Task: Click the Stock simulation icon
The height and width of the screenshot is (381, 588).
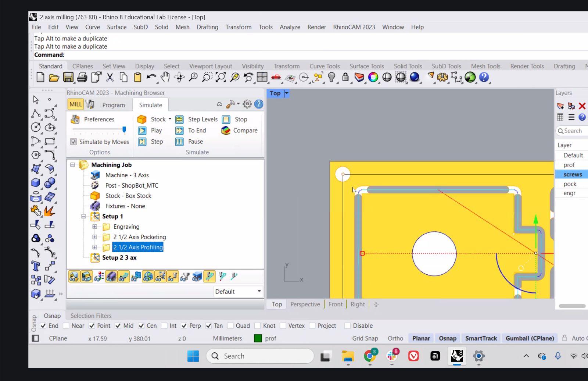Action: (142, 119)
